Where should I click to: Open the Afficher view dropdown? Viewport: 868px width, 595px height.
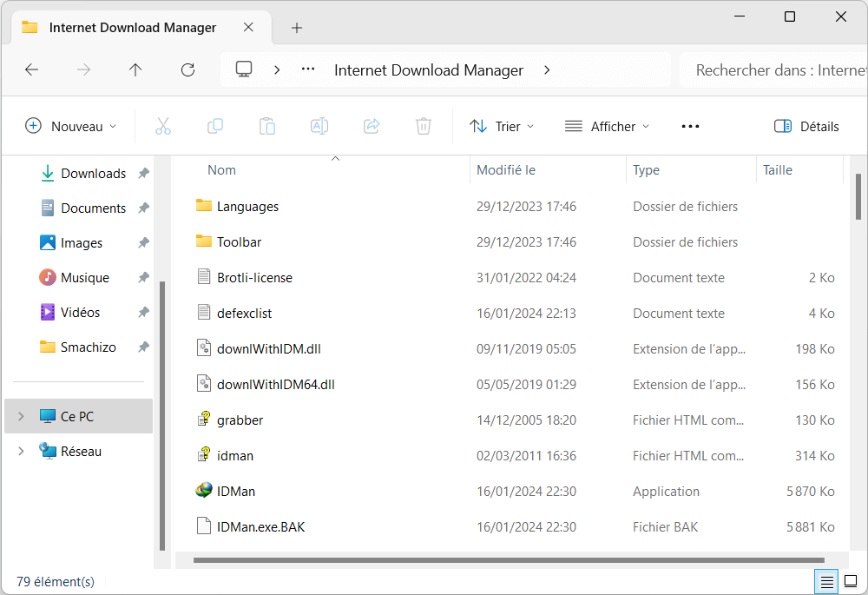[607, 126]
